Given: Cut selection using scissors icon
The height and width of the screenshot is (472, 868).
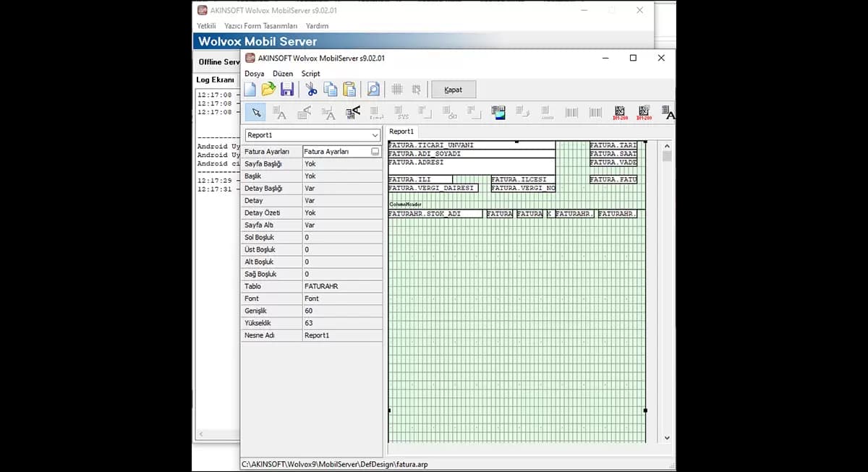Looking at the screenshot, I should point(311,90).
